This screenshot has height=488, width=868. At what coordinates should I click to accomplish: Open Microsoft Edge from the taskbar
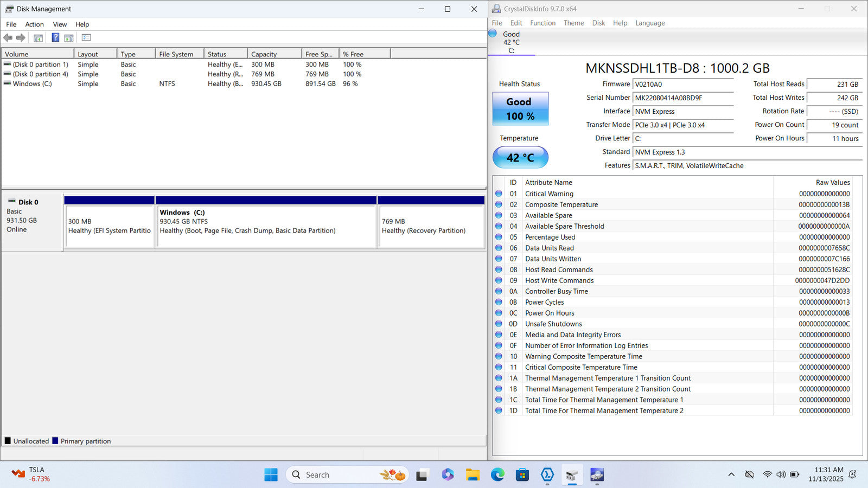(x=497, y=475)
